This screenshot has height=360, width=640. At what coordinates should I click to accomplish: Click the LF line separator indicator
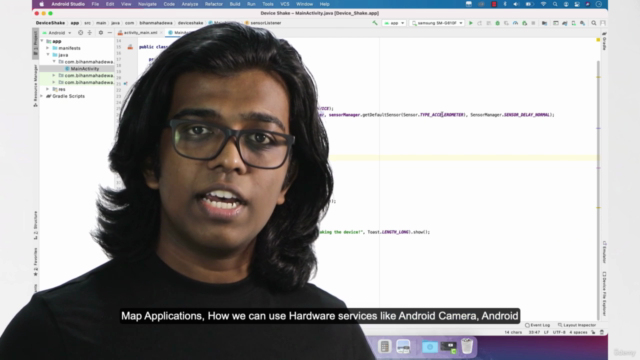click(546, 332)
